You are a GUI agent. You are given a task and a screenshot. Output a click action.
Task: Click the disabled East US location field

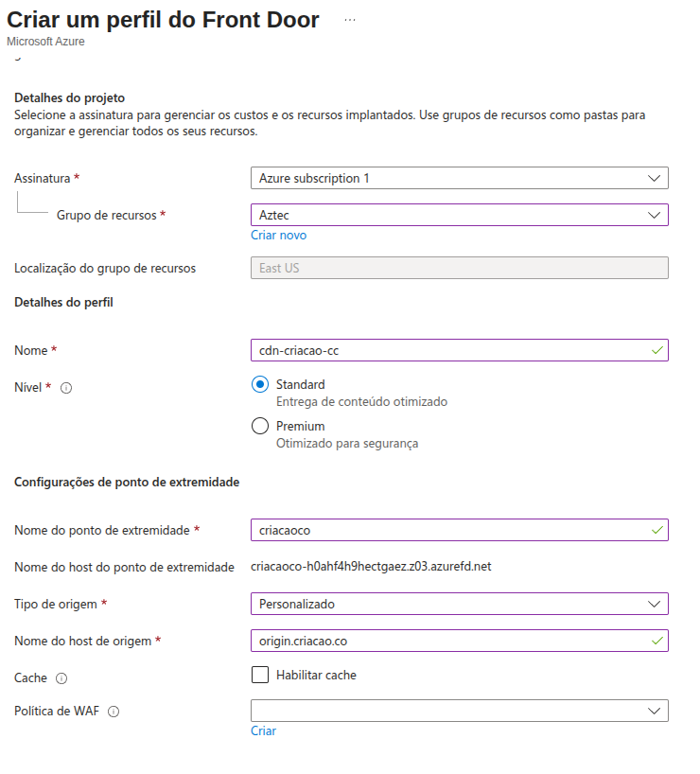(459, 268)
